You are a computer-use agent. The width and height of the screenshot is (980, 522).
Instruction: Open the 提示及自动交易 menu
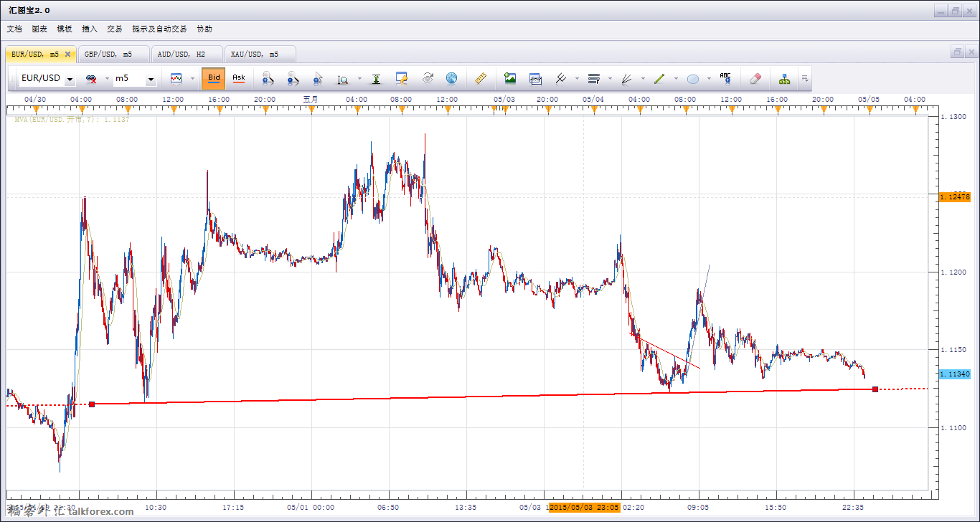tap(159, 29)
